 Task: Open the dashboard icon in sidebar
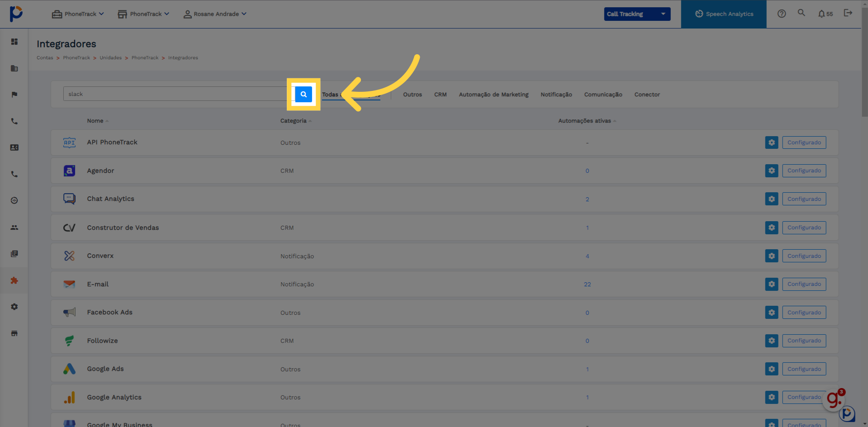(x=14, y=42)
